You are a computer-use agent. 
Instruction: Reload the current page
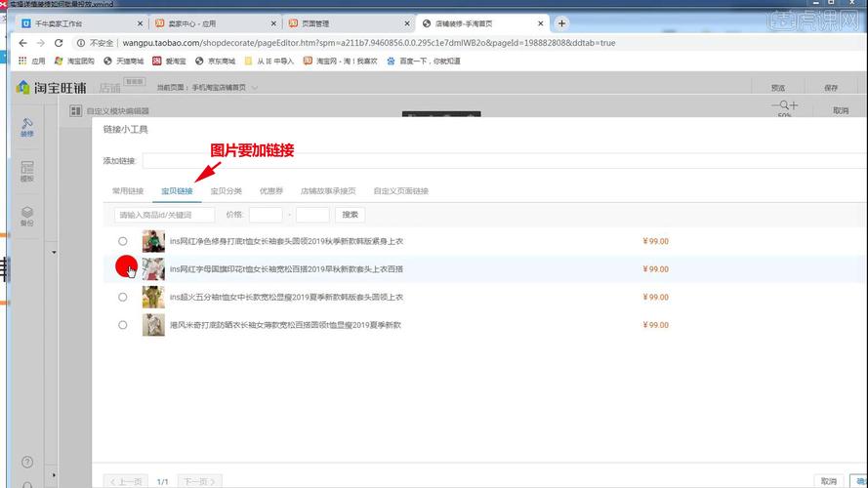pos(59,43)
